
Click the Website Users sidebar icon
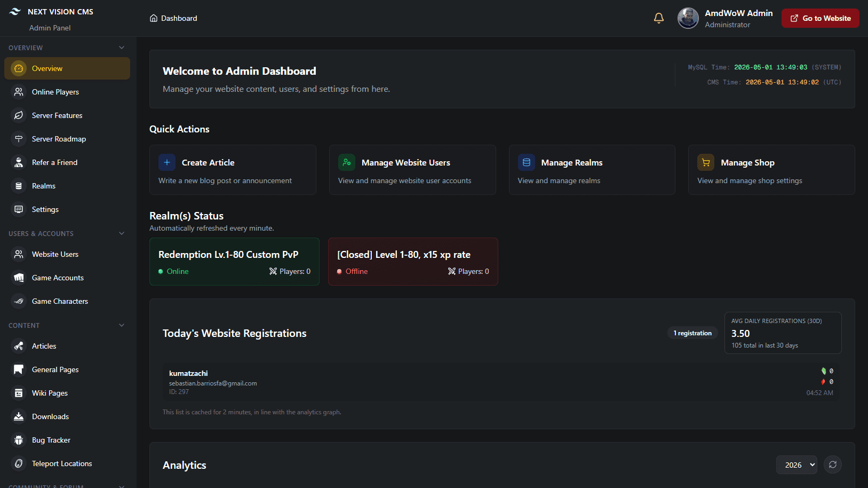[x=19, y=254]
